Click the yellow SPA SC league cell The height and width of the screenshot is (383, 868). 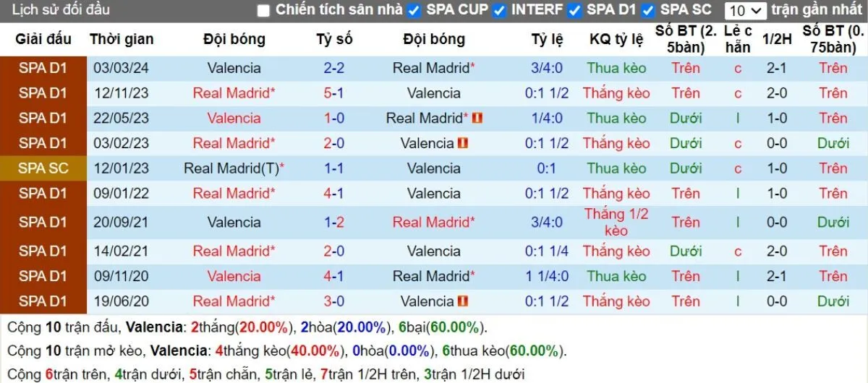tap(43, 168)
